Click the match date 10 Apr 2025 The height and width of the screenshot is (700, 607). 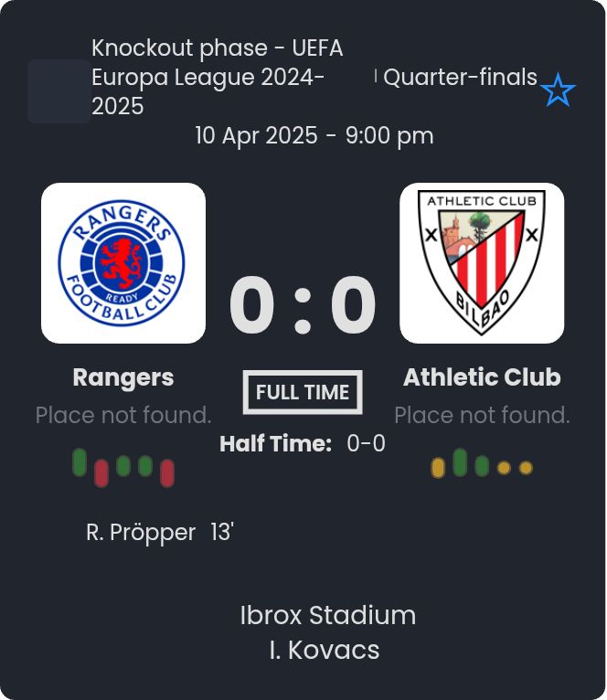tap(257, 136)
